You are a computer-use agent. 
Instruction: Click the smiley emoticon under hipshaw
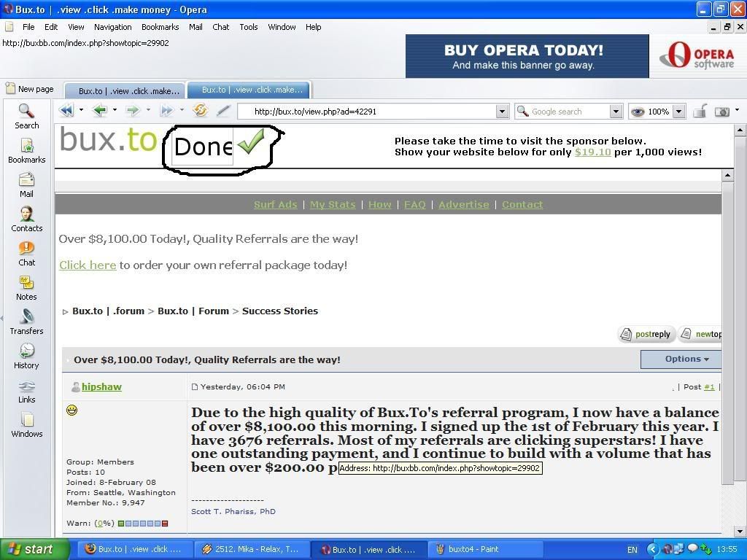click(x=72, y=410)
